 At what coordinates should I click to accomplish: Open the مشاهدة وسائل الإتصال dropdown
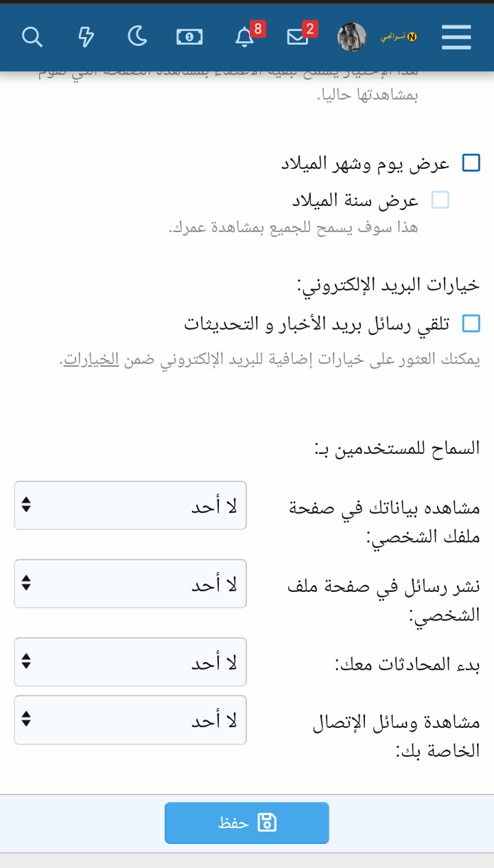(130, 720)
